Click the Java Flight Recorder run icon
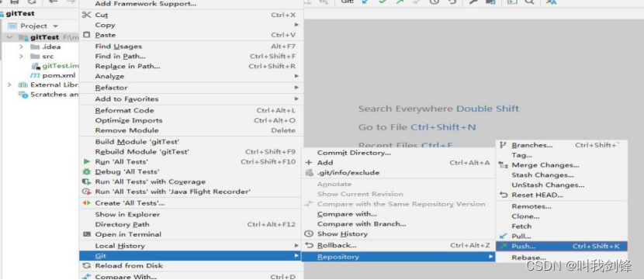The width and height of the screenshot is (644, 280). tap(86, 192)
